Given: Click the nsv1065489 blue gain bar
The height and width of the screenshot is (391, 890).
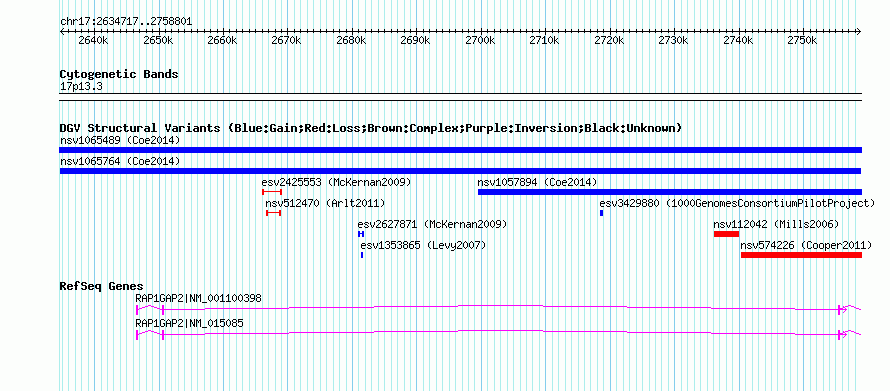Looking at the screenshot, I should (x=460, y=150).
